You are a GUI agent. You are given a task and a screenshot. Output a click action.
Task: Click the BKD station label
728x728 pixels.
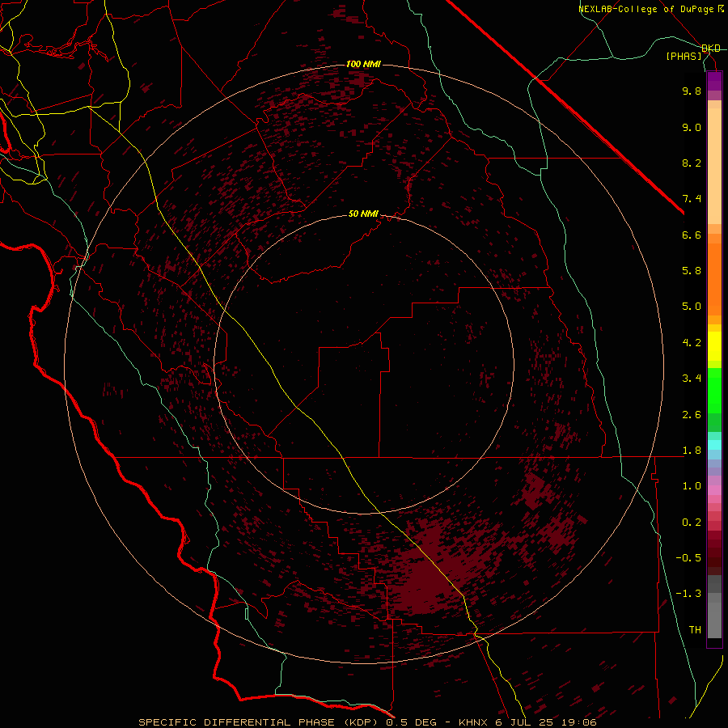click(711, 49)
